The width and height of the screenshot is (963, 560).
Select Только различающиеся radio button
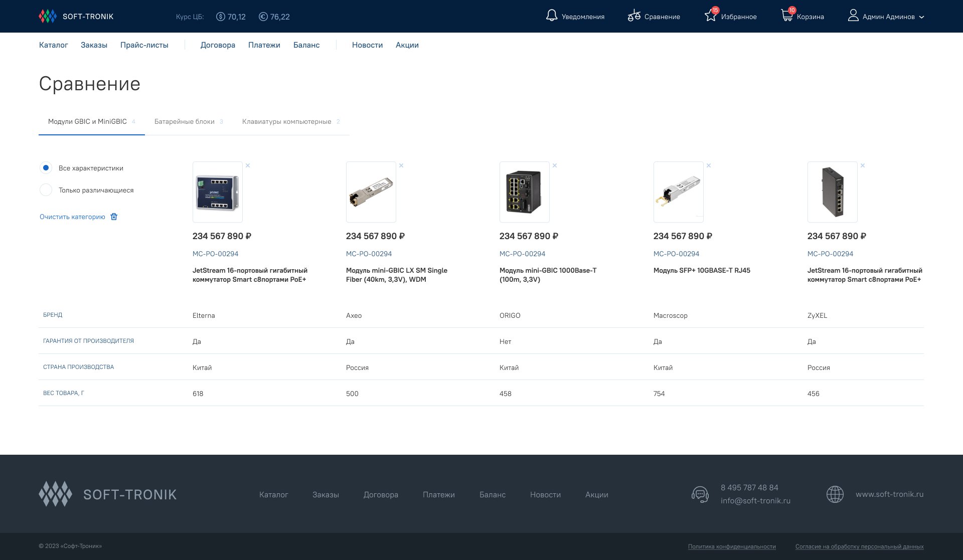[46, 190]
